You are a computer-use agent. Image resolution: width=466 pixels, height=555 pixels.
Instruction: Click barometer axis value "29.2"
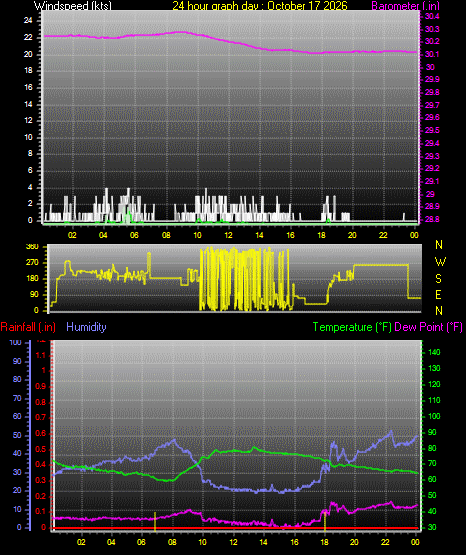point(432,168)
